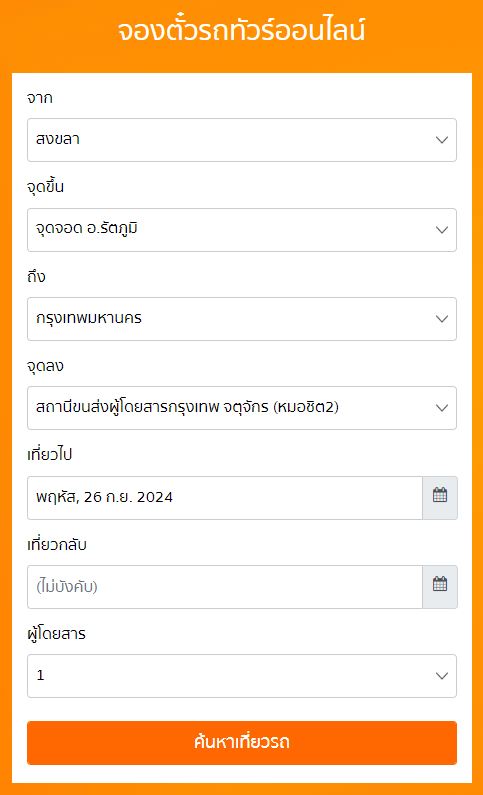Click the เที่ยวไป date field showing 26 ก.ย. 2024
Image resolution: width=483 pixels, height=795 pixels.
tap(225, 497)
